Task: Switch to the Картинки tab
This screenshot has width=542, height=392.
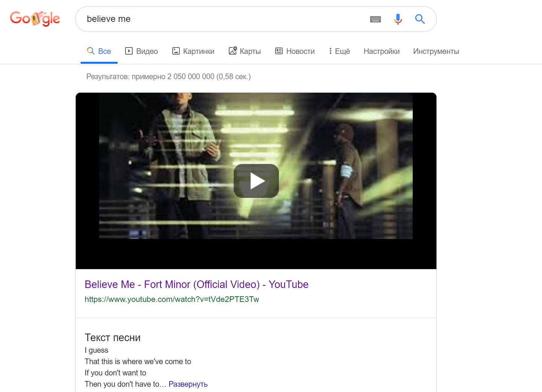Action: [193, 51]
